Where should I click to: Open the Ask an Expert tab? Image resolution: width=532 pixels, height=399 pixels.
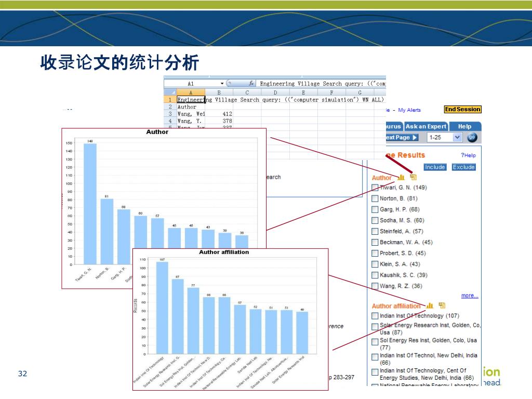426,126
